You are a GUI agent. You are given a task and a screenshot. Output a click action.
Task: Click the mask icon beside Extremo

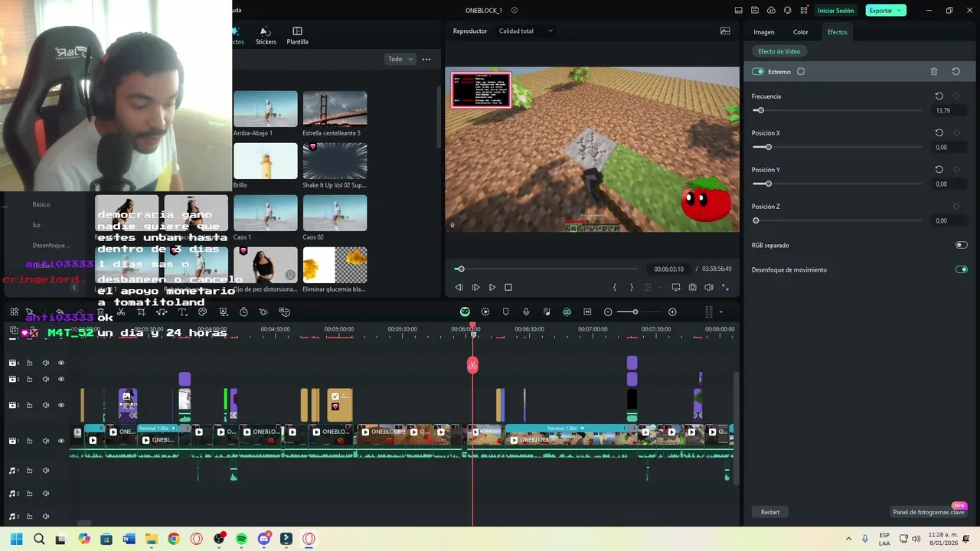[801, 72]
